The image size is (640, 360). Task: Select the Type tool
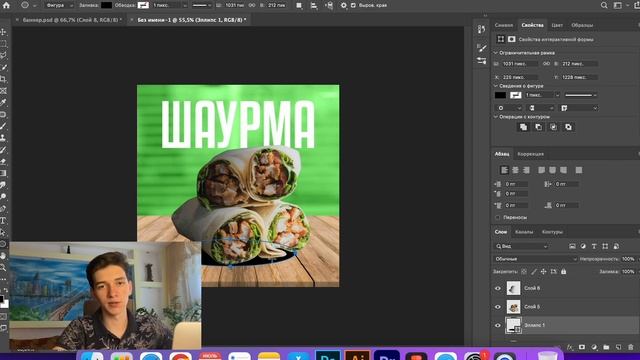pos(3,220)
